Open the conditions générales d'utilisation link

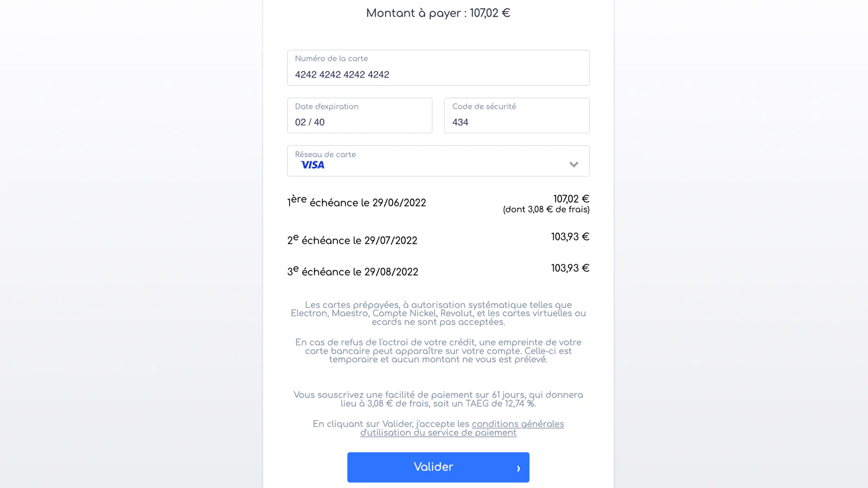[518, 424]
